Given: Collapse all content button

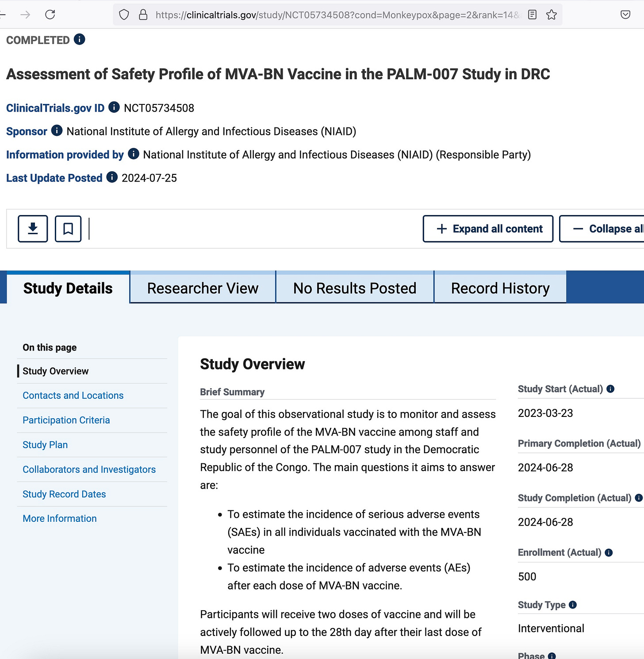Looking at the screenshot, I should (602, 229).
